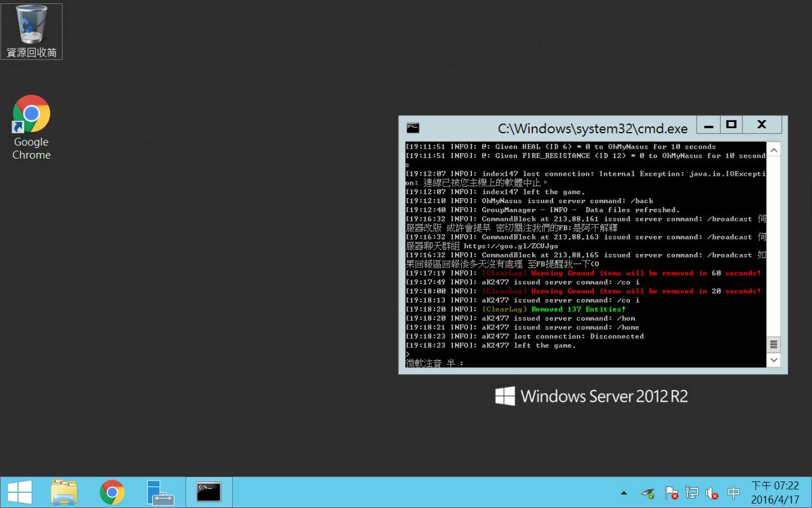Viewport: 812px width, 508px height.
Task: Launch Chrome from the taskbar
Action: coord(112,492)
